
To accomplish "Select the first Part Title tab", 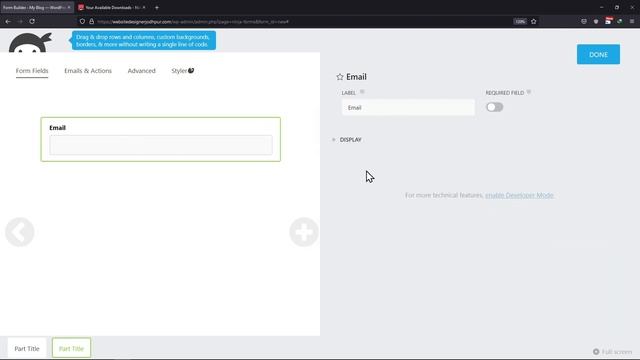I will pos(27,349).
